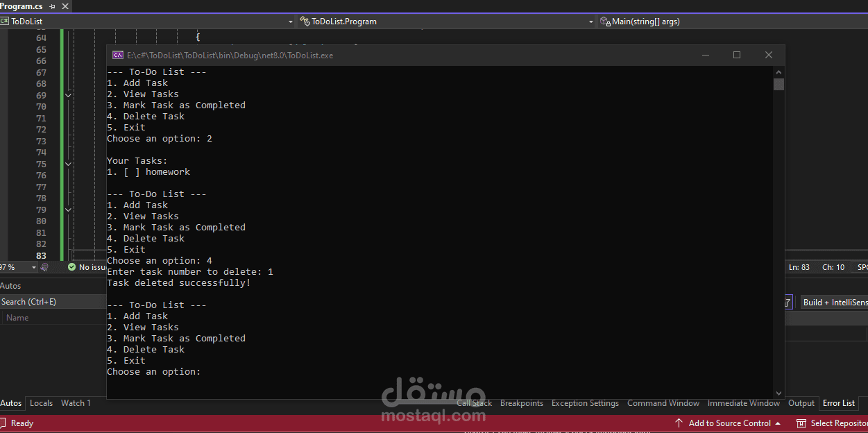Click the class icon beside ToDoList.Program
Image resolution: width=868 pixels, height=433 pixels.
pyautogui.click(x=305, y=22)
